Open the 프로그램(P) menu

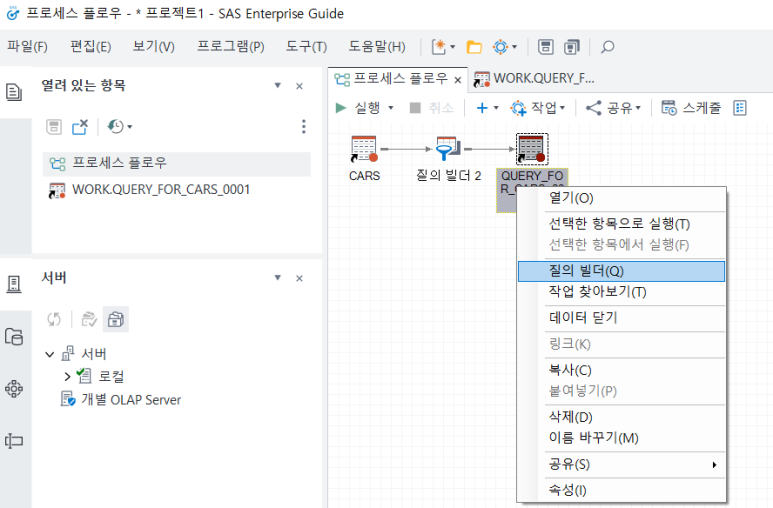tap(231, 47)
